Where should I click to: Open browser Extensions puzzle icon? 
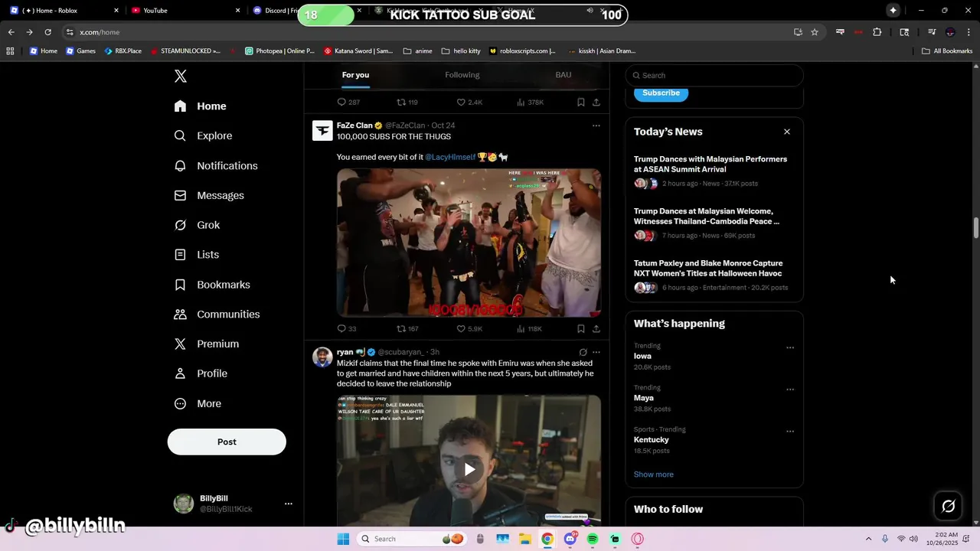pyautogui.click(x=877, y=32)
